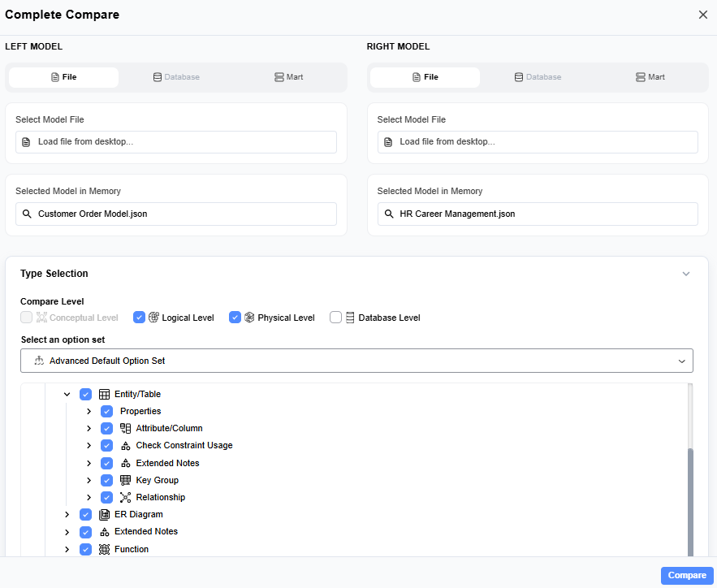Uncheck the Physical Level checkbox

coord(235,318)
